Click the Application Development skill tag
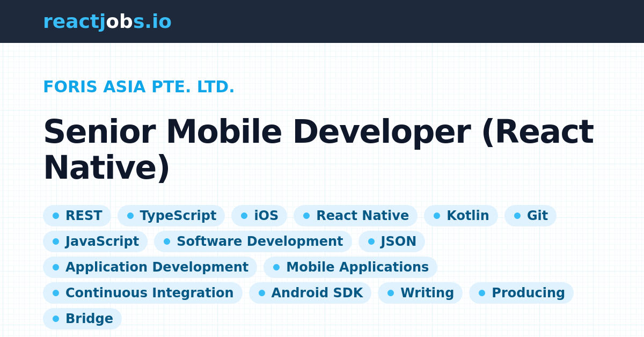 coord(150,267)
